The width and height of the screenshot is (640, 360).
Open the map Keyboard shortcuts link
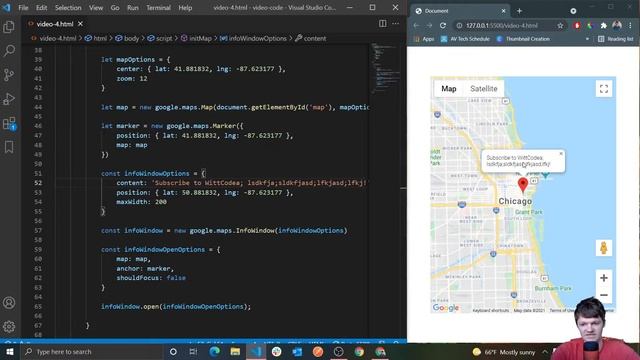pyautogui.click(x=491, y=311)
